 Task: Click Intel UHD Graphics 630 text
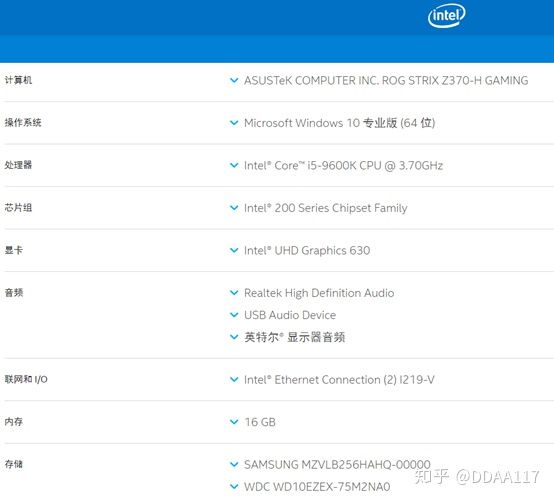(307, 251)
